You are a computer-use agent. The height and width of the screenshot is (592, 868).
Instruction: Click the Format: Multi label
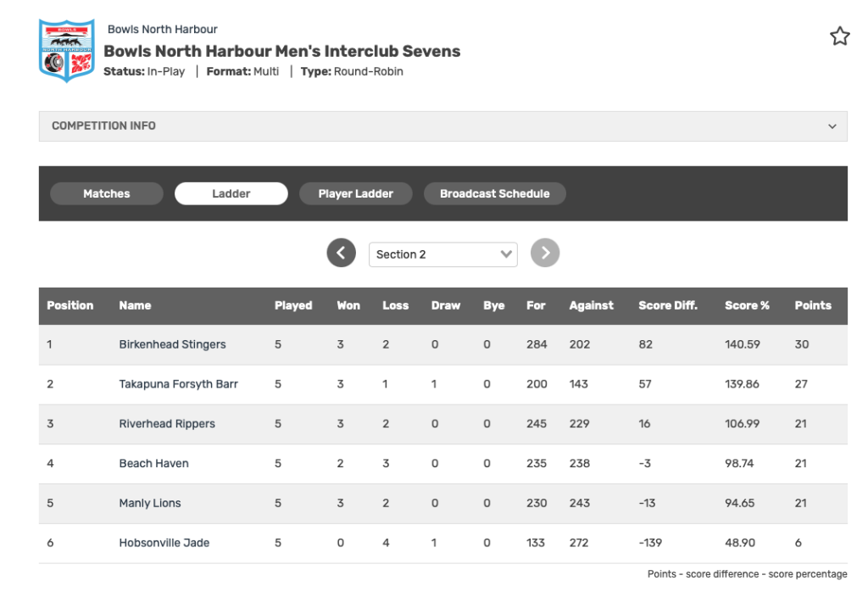242,71
